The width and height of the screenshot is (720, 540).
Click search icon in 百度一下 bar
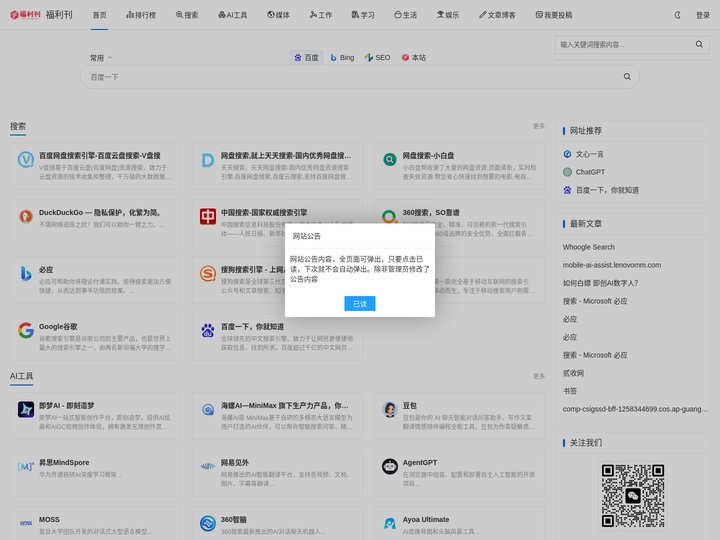pos(627,77)
